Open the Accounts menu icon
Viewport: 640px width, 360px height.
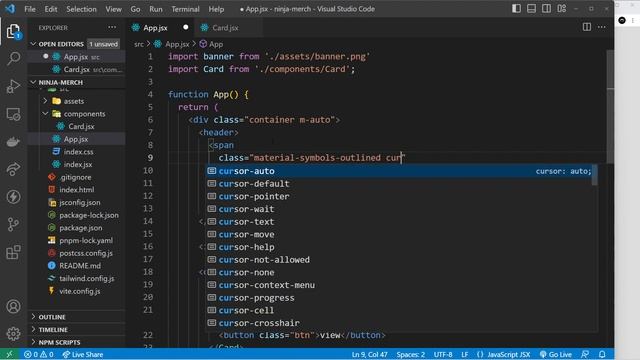tap(13, 306)
